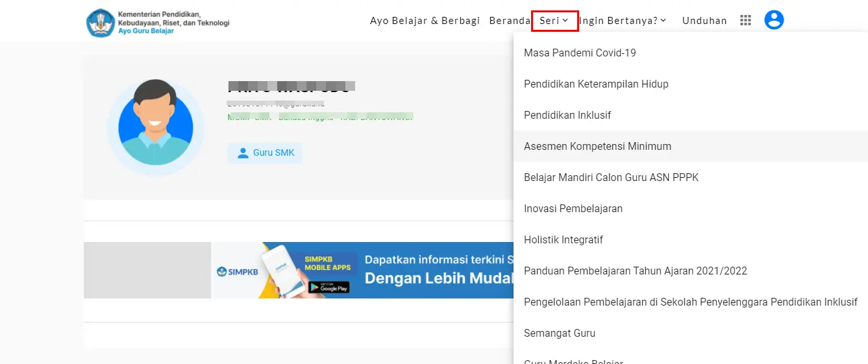Select Pendidikan Inklusif from list
The height and width of the screenshot is (364, 868).
[567, 115]
